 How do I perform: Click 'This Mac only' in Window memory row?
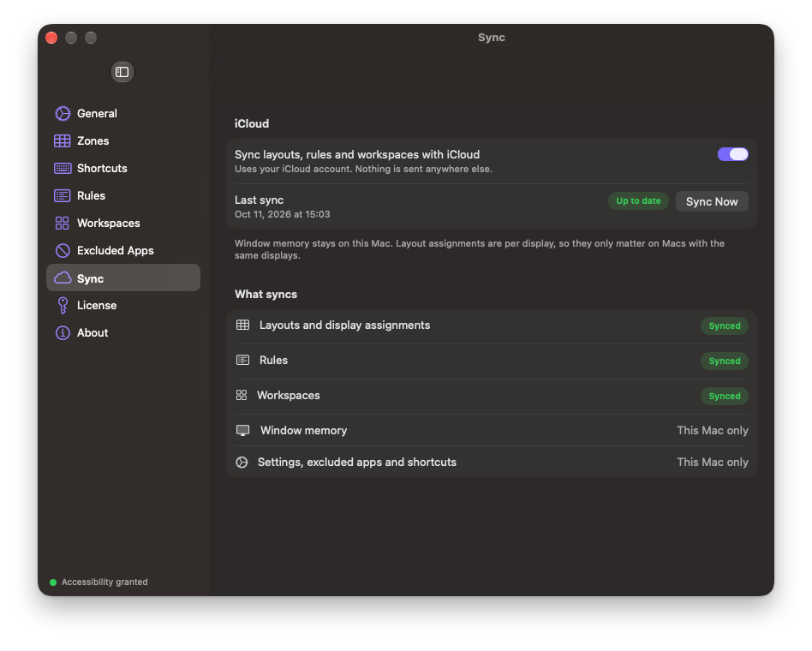(x=713, y=430)
